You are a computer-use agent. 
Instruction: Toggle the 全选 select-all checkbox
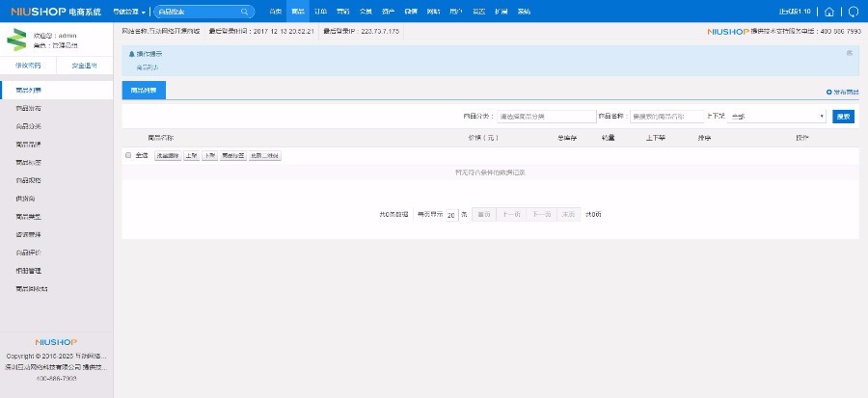coord(128,155)
